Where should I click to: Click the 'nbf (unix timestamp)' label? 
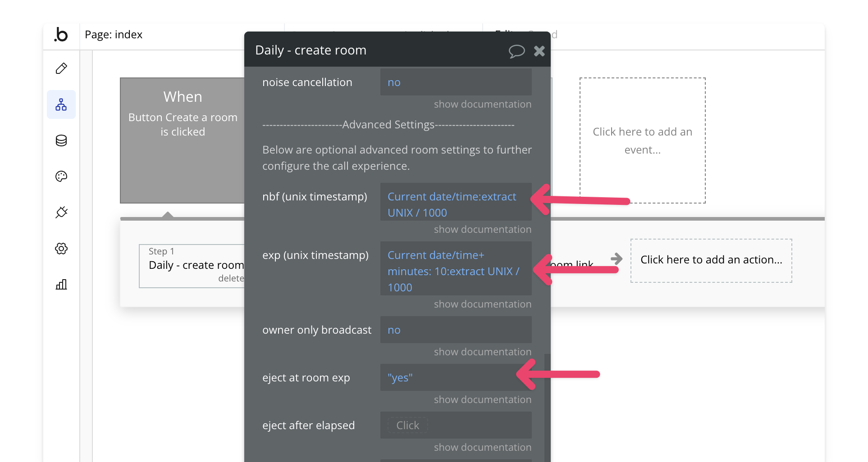pyautogui.click(x=315, y=197)
